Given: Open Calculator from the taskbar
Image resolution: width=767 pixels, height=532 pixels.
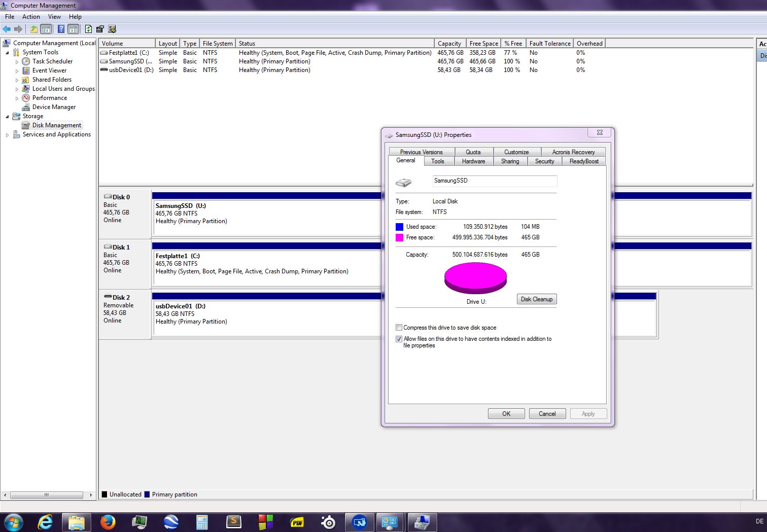Looking at the screenshot, I should point(202,522).
